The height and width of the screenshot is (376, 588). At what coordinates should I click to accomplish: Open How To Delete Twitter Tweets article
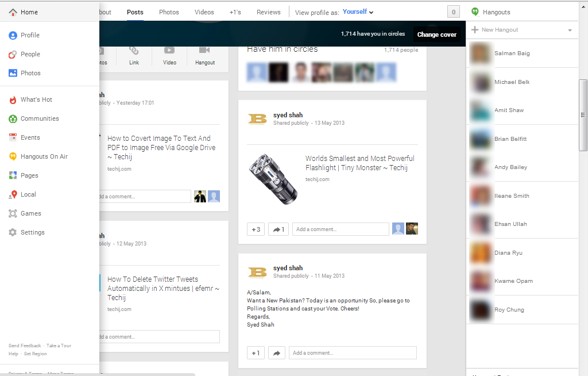pos(163,289)
